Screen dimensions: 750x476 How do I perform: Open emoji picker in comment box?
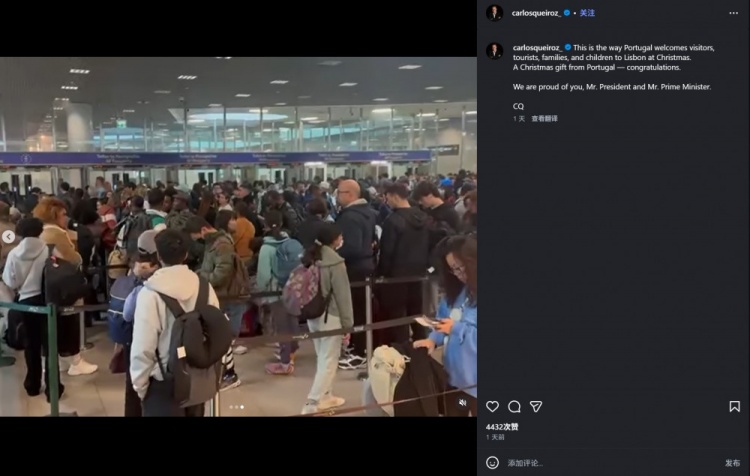[492, 463]
